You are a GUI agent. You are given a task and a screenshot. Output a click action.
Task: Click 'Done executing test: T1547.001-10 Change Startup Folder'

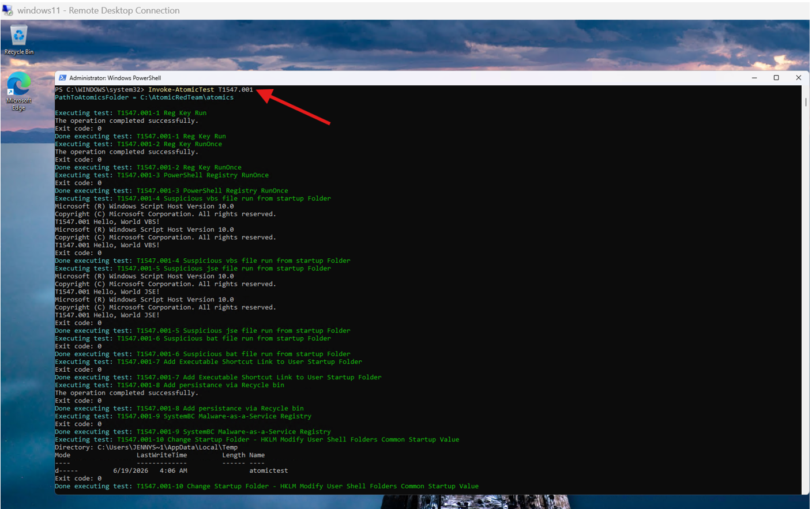coord(266,487)
